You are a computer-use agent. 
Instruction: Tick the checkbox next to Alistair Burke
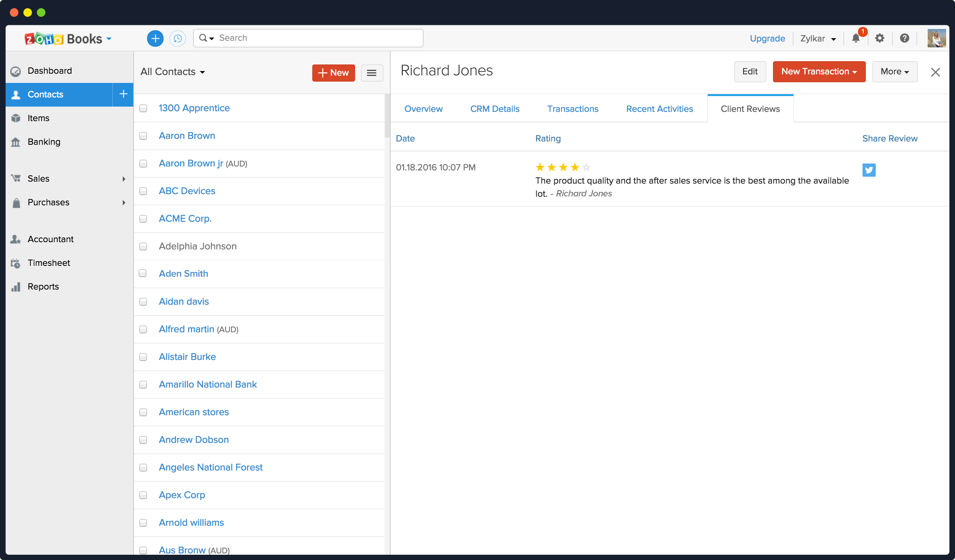[143, 357]
